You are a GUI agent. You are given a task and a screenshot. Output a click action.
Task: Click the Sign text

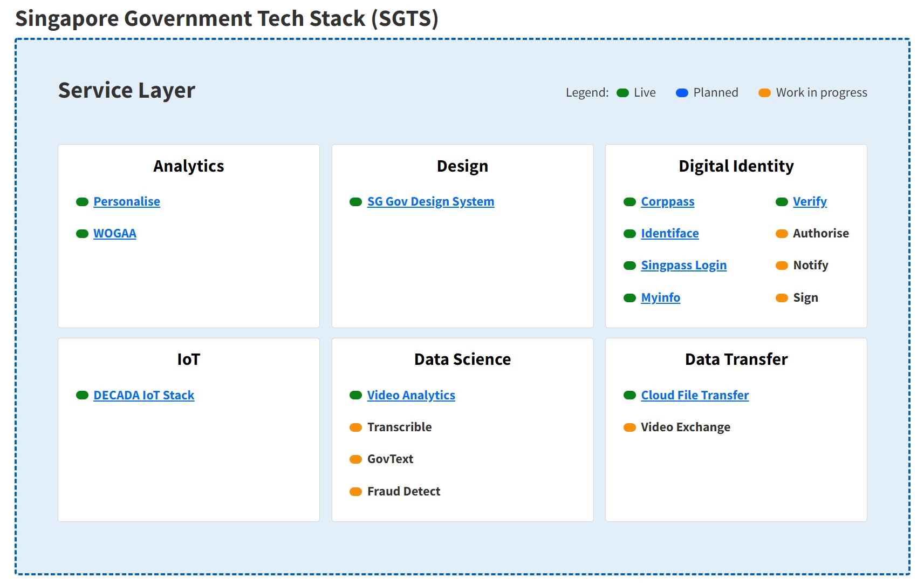[x=805, y=297]
